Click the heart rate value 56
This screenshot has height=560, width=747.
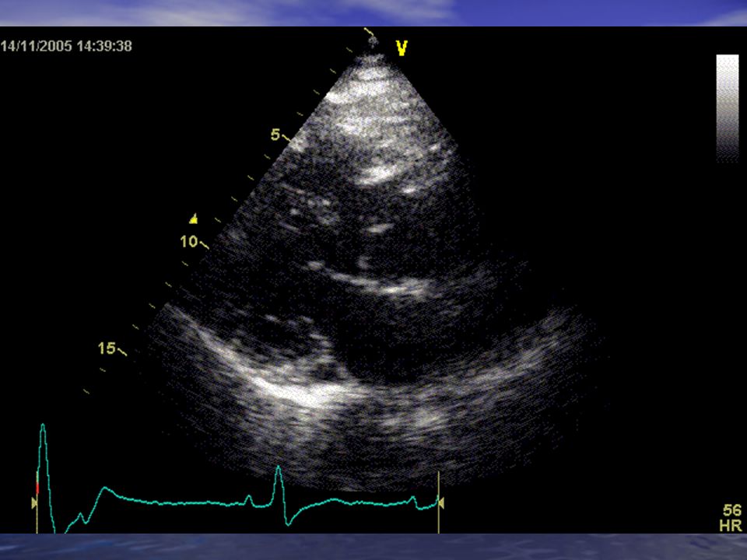click(731, 510)
